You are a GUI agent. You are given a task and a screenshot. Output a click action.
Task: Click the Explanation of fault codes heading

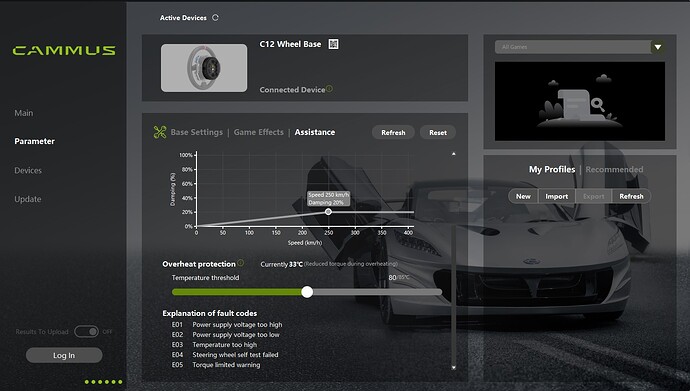click(209, 313)
